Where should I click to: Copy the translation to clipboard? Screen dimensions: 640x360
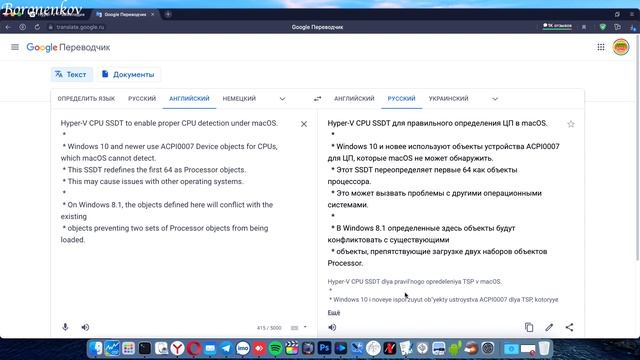(529, 327)
